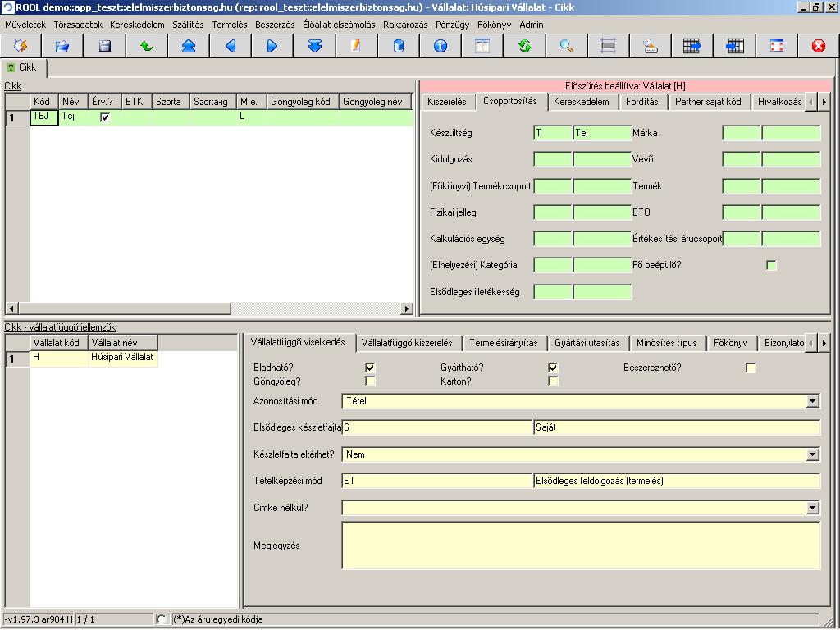
Task: Open the Főkönyv menu
Action: click(494, 25)
